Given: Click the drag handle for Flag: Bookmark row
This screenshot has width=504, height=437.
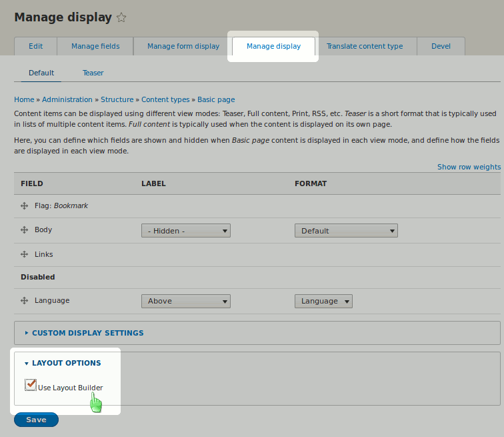Looking at the screenshot, I should click(25, 206).
